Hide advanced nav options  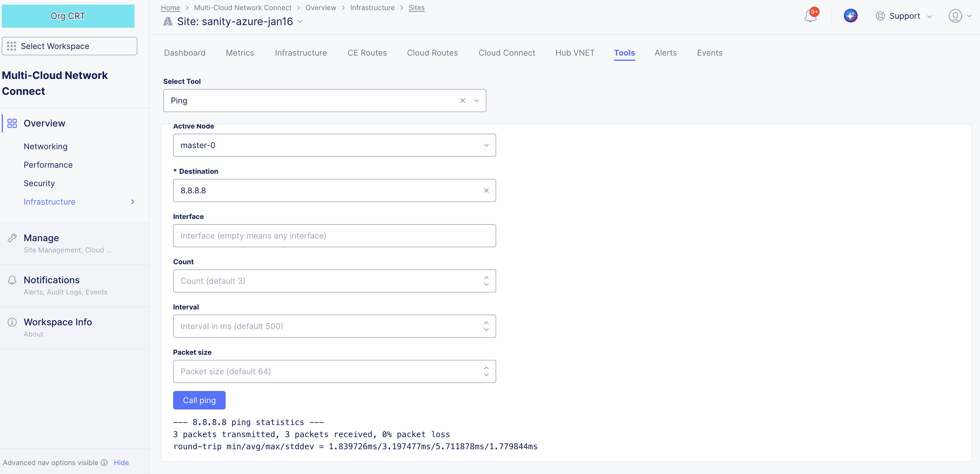tap(121, 462)
